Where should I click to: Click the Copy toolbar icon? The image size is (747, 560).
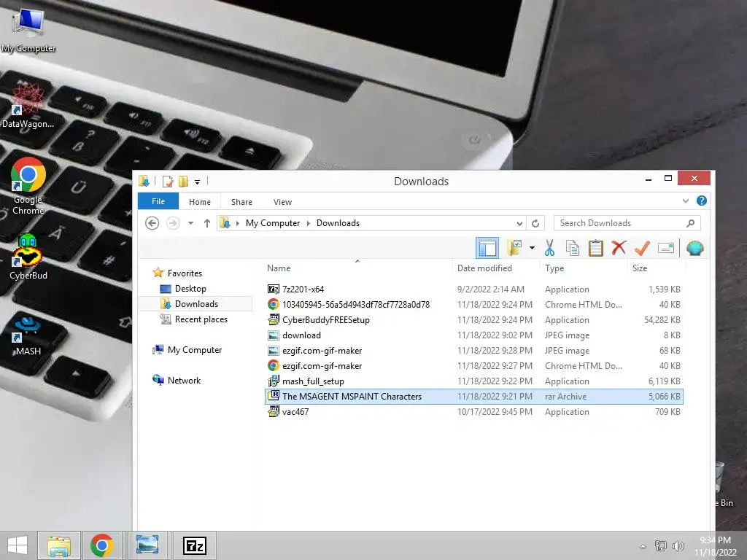coord(572,248)
